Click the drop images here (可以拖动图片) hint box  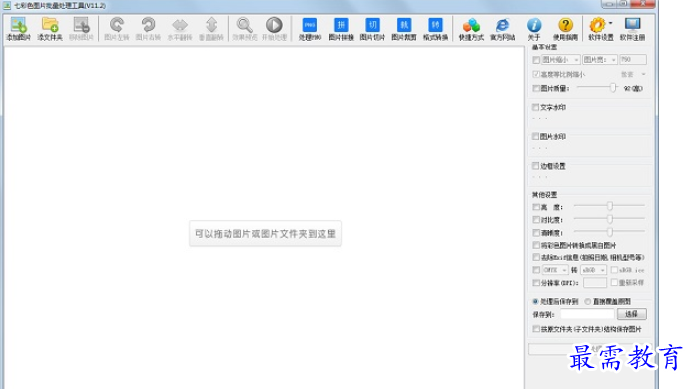coord(265,233)
